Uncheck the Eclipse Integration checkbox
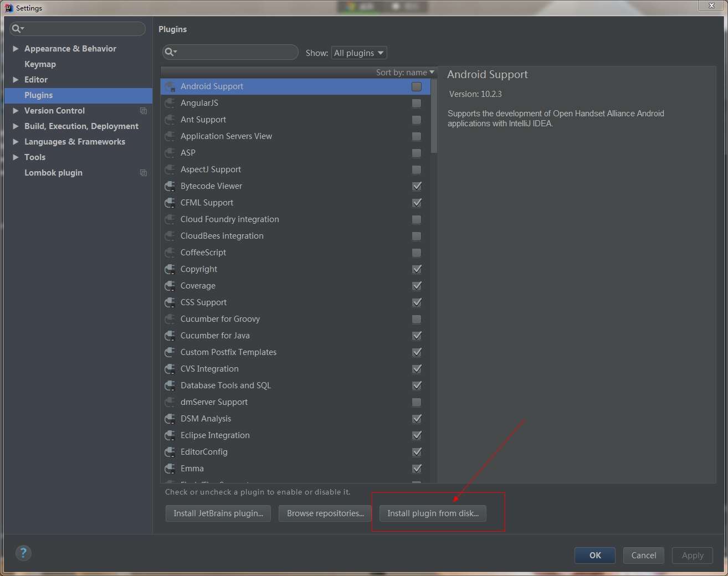Screen dimensions: 728x576 (x=417, y=435)
